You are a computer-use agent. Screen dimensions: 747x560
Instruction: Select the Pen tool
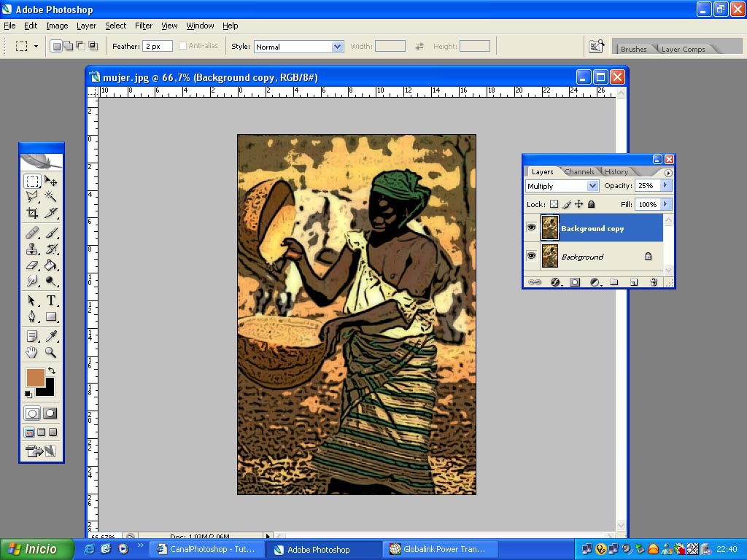[x=32, y=316]
